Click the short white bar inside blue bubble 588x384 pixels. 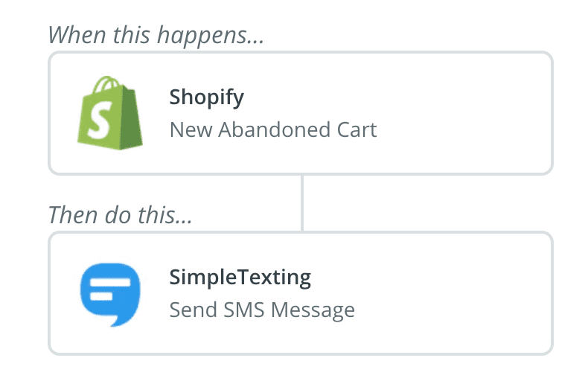coord(101,296)
